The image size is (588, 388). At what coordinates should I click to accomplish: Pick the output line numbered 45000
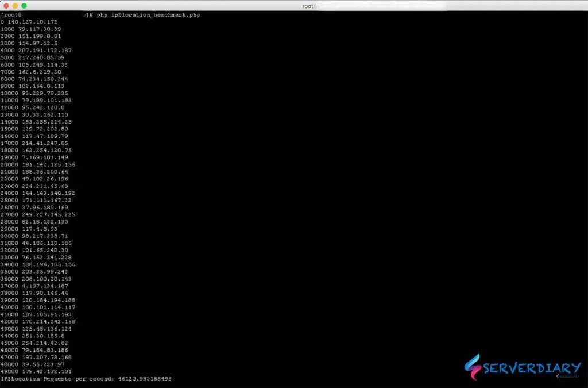[x=34, y=343]
